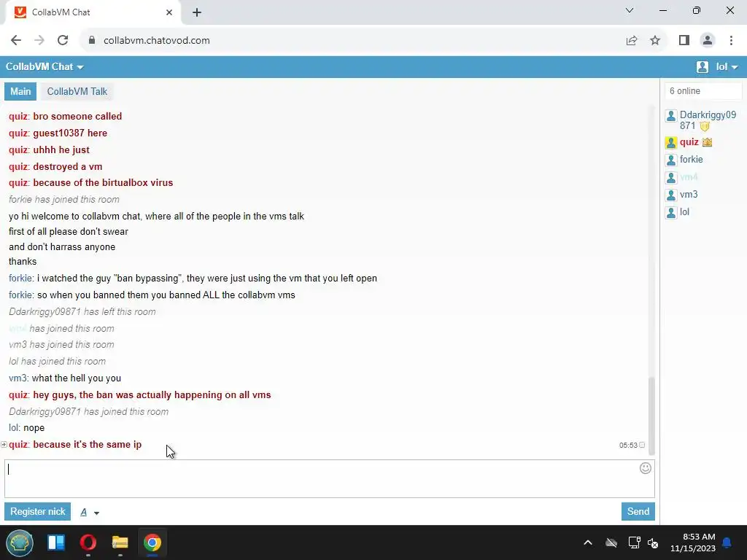The width and height of the screenshot is (747, 560).
Task: Click the profile icon in chat header
Action: pyautogui.click(x=703, y=67)
